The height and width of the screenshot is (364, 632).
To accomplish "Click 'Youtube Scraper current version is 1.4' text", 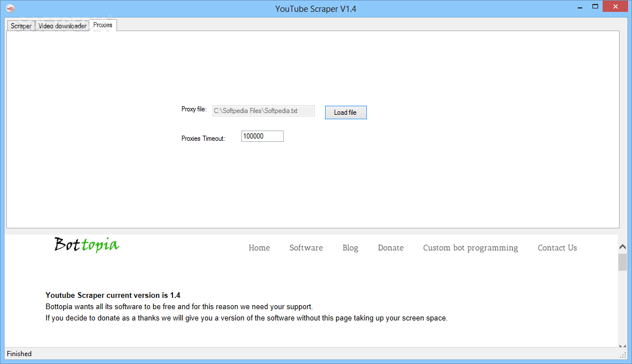I will (113, 295).
